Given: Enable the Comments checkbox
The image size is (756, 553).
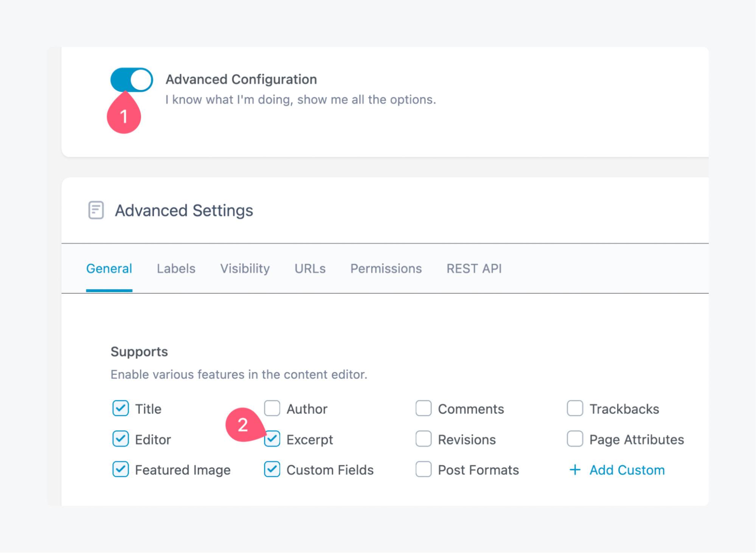Looking at the screenshot, I should tap(424, 408).
